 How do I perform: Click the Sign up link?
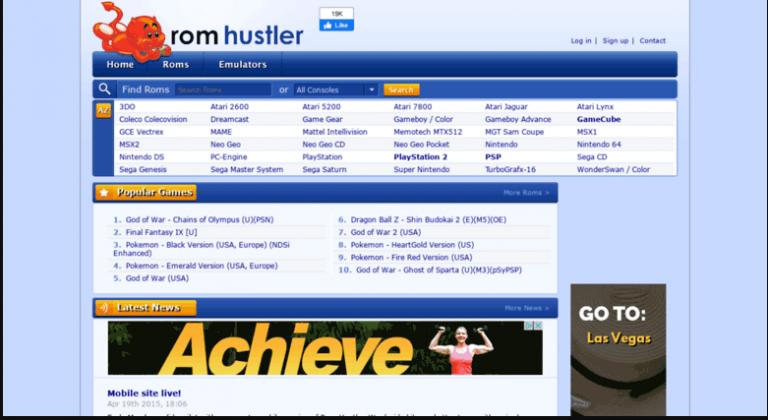click(x=615, y=41)
